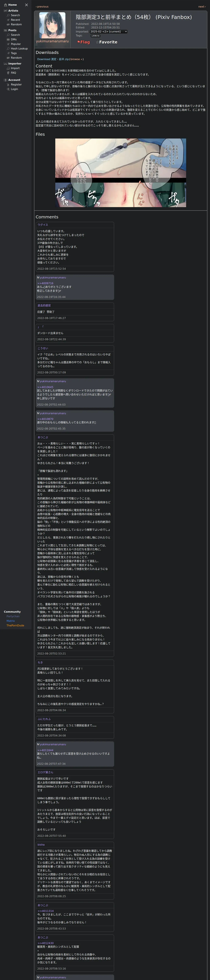Click the Importer section icon
The width and height of the screenshot is (210, 980).
[5, 64]
